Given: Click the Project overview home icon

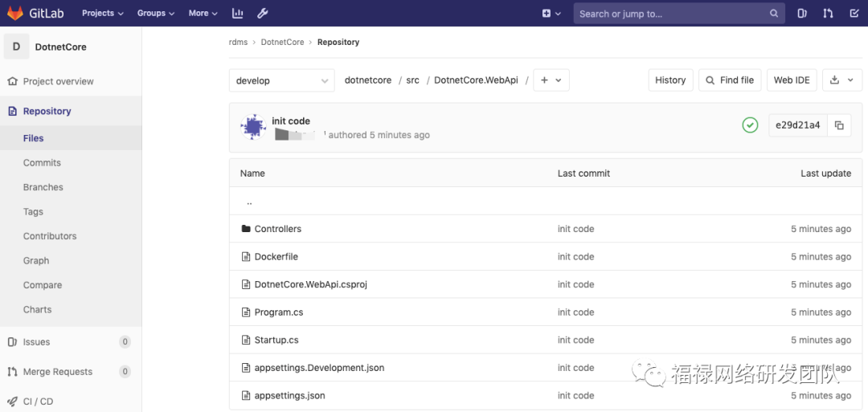Looking at the screenshot, I should coord(12,81).
